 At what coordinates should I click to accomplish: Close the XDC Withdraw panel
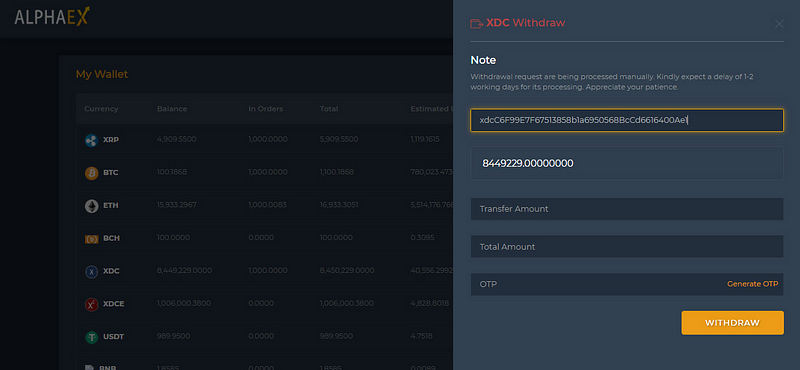point(779,23)
